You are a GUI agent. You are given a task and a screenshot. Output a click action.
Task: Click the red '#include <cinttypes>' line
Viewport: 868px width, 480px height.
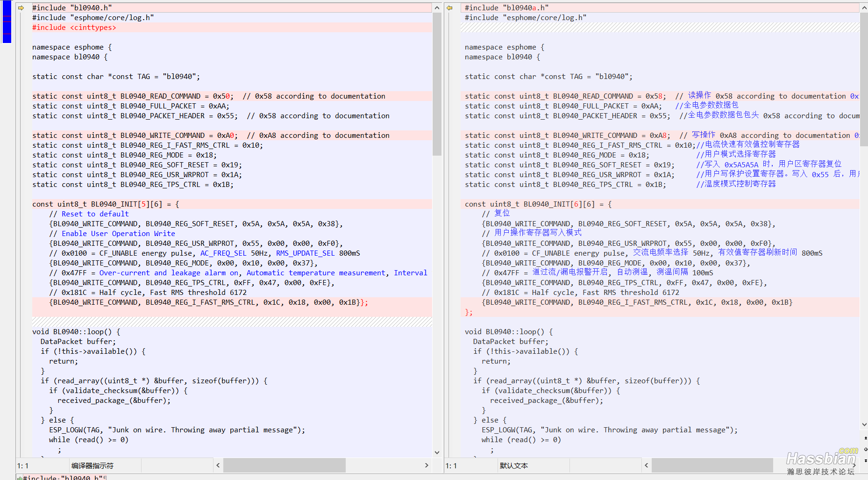tap(74, 27)
